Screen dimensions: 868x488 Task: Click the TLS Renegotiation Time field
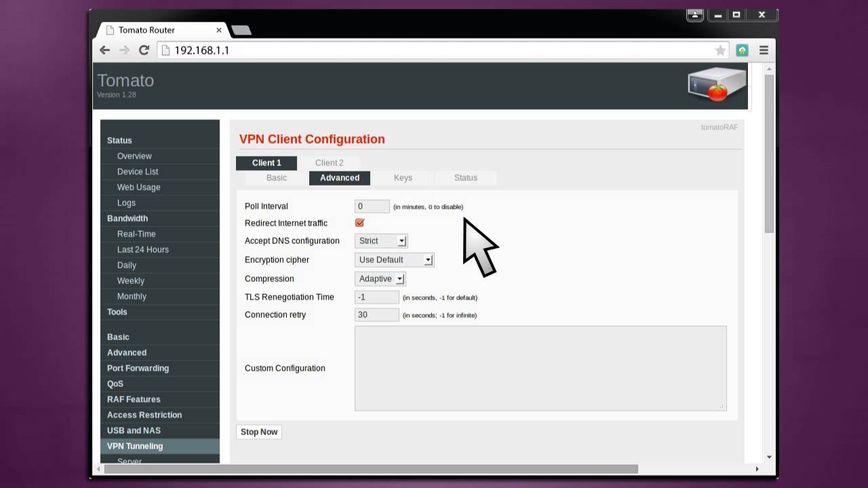click(x=377, y=297)
